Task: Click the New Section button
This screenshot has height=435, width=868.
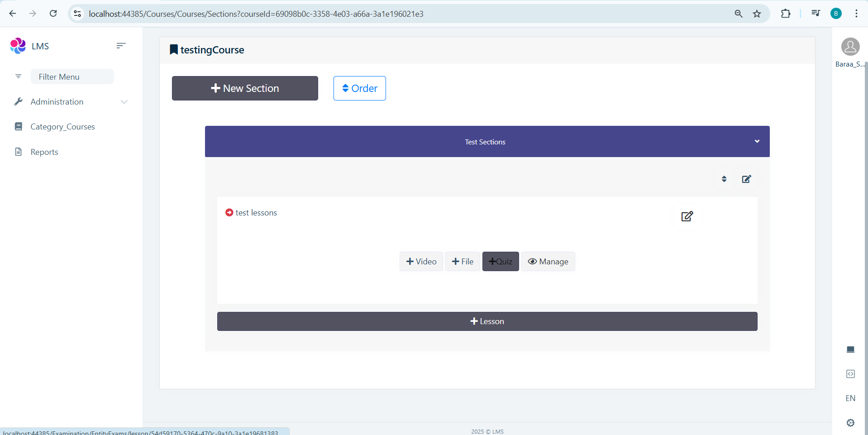Action: 244,88
